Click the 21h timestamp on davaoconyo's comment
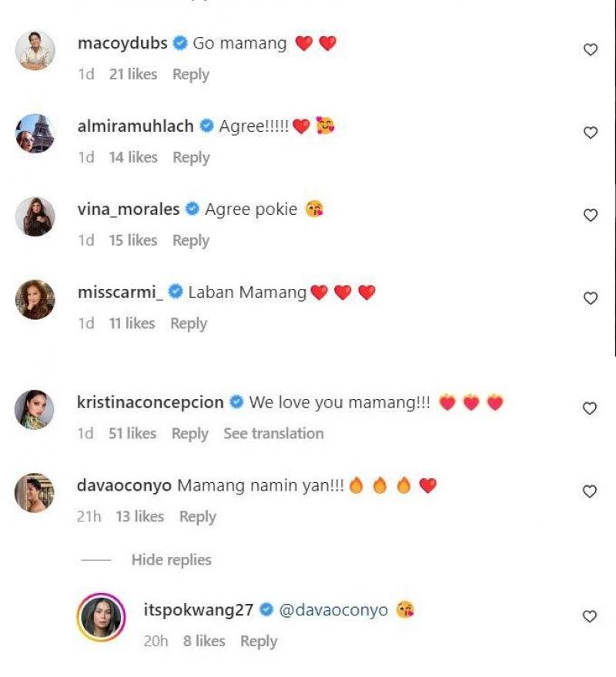616x677 pixels. pyautogui.click(x=92, y=517)
